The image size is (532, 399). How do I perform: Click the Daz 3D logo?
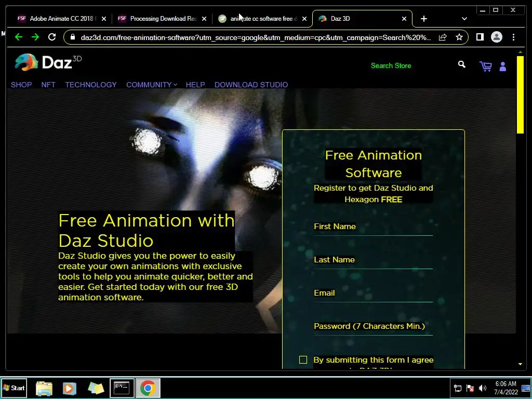(48, 62)
